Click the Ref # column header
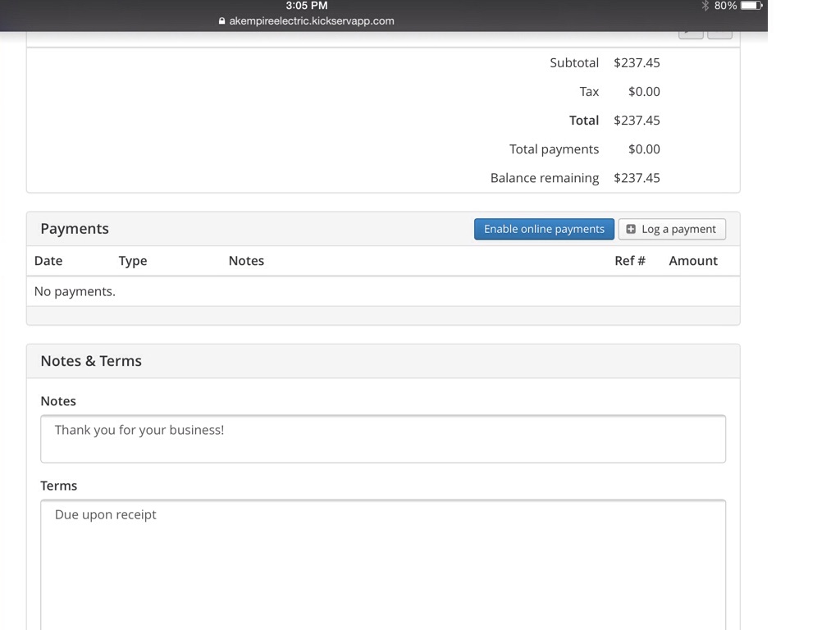Viewport: 840px width, 630px height. pyautogui.click(x=629, y=261)
